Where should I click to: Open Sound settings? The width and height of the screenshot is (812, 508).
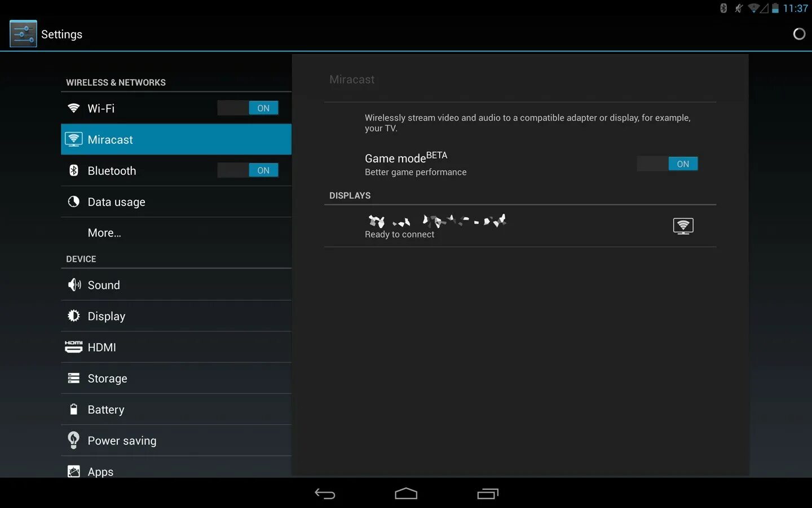[176, 284]
